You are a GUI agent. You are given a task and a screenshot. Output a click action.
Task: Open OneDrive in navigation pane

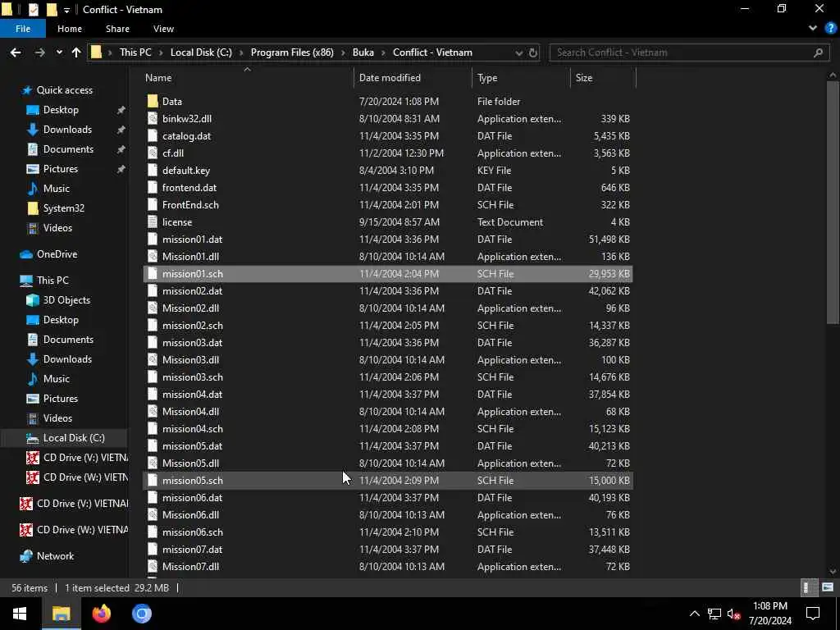pos(57,254)
